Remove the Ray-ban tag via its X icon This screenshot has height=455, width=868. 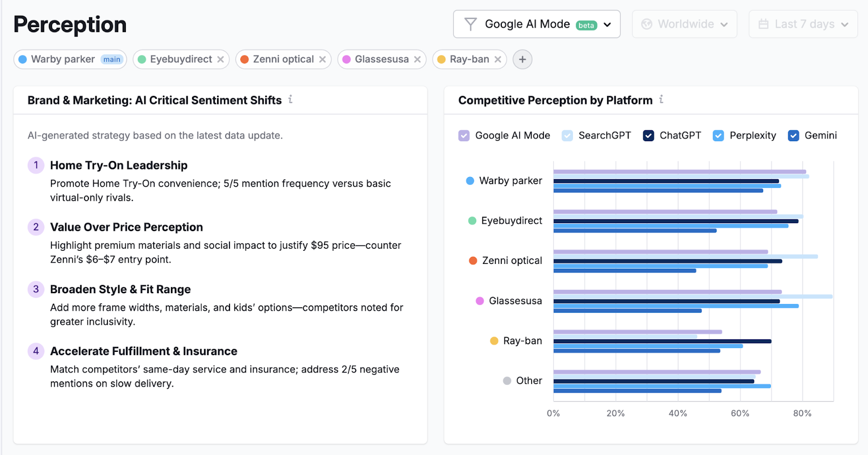[497, 59]
